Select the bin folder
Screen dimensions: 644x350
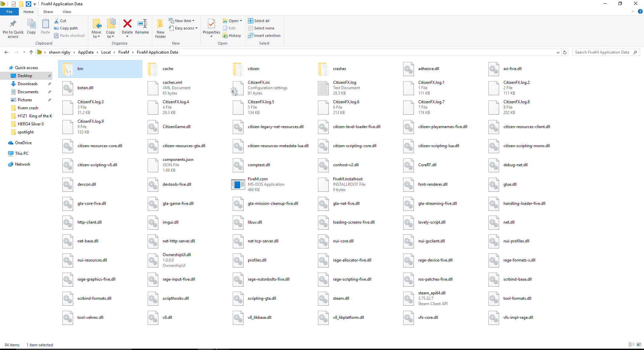click(100, 69)
